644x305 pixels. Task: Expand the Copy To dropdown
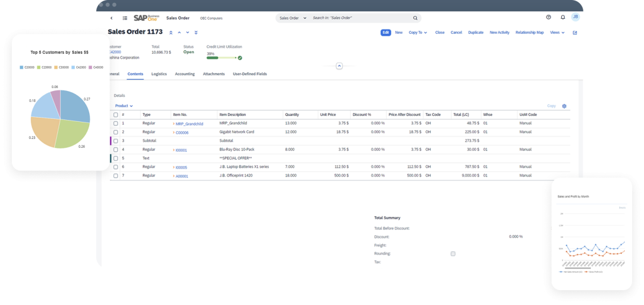tap(418, 33)
